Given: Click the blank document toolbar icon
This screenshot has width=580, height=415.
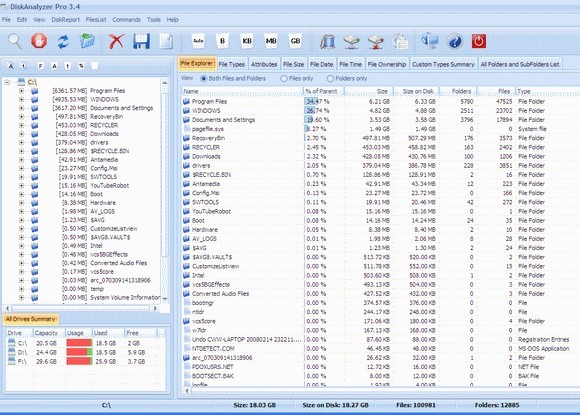Looking at the screenshot, I should click(x=166, y=41).
